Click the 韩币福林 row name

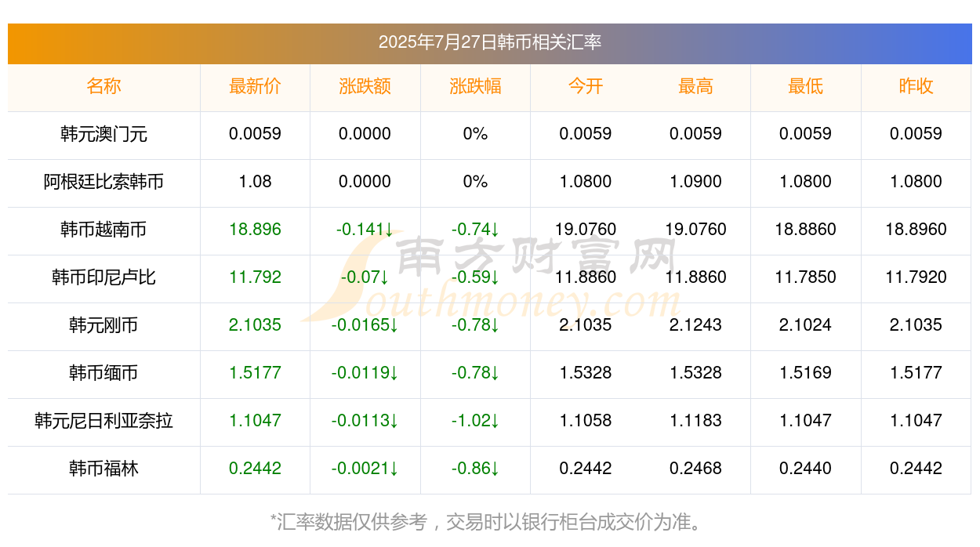pos(103,469)
